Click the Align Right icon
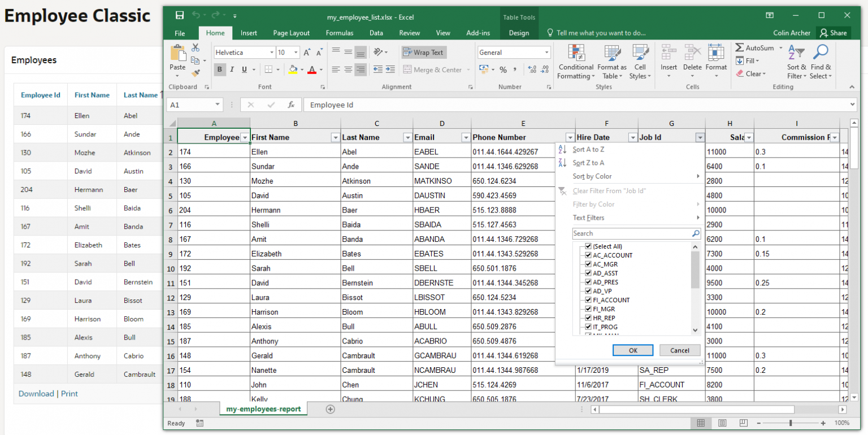The image size is (868, 435). click(361, 69)
